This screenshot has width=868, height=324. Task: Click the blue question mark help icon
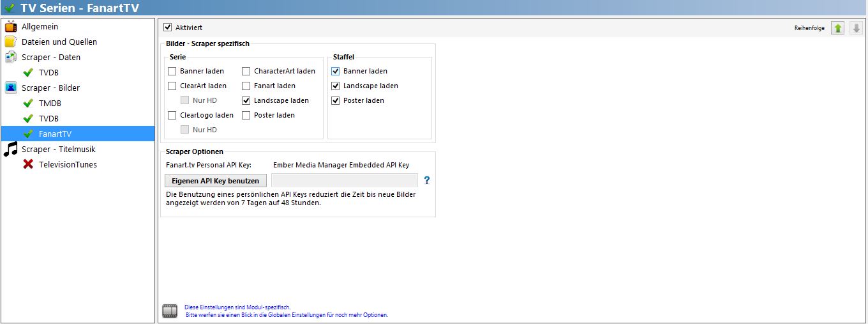427,180
